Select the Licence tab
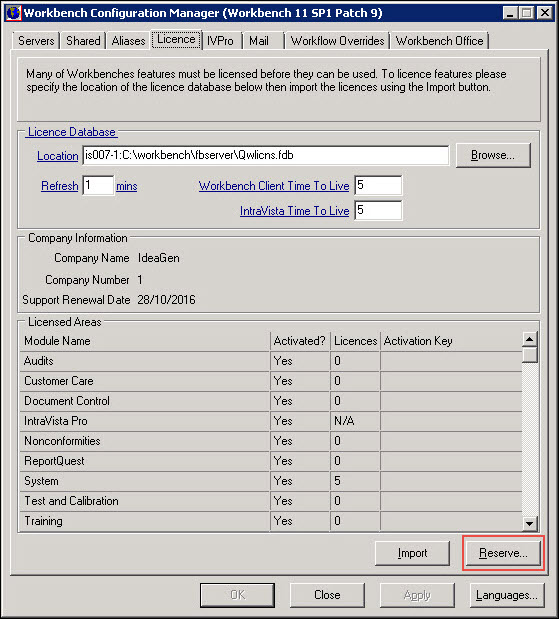The width and height of the screenshot is (559, 619). (x=176, y=39)
